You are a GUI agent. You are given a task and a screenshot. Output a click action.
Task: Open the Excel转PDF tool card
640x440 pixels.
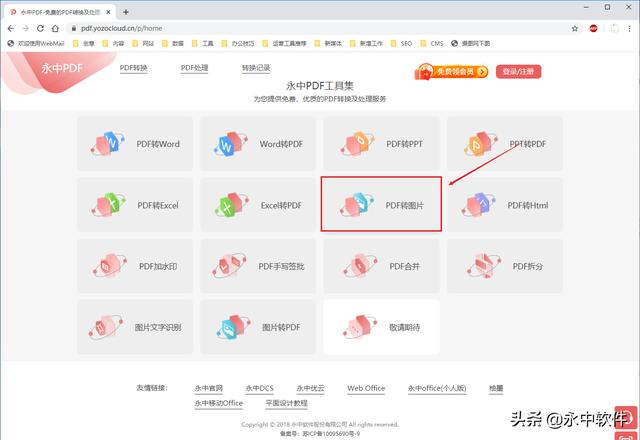258,205
